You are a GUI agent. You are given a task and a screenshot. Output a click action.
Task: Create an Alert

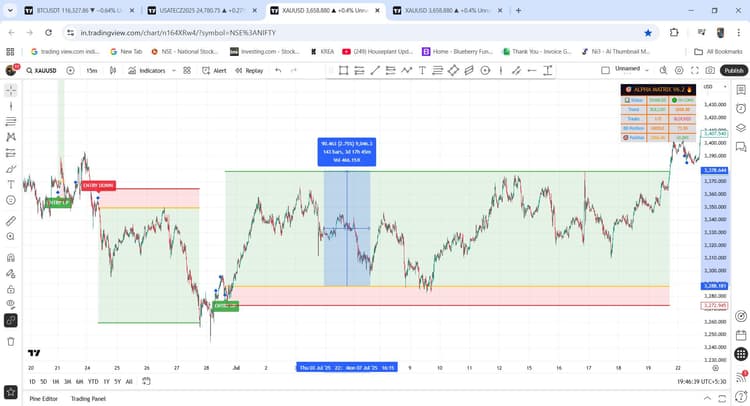tap(214, 70)
